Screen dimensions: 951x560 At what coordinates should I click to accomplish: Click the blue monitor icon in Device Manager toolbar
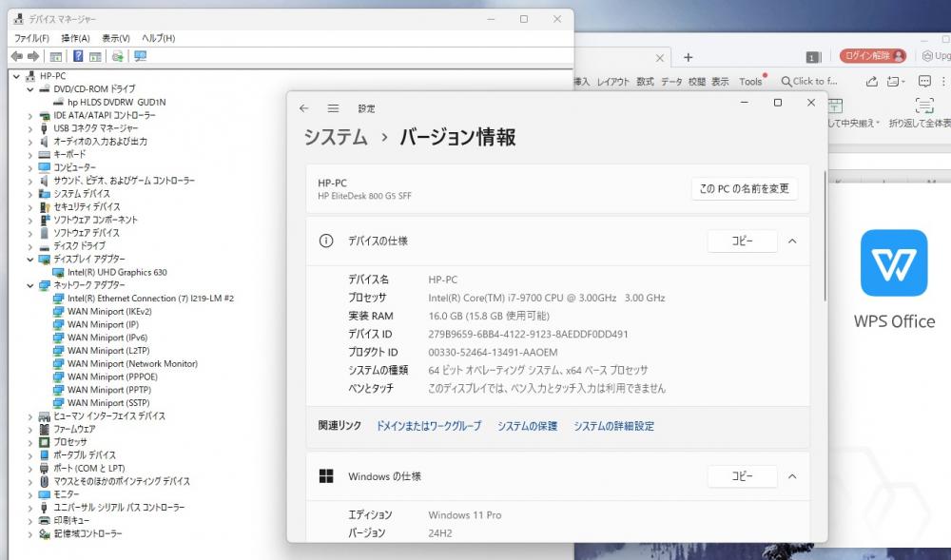(141, 56)
